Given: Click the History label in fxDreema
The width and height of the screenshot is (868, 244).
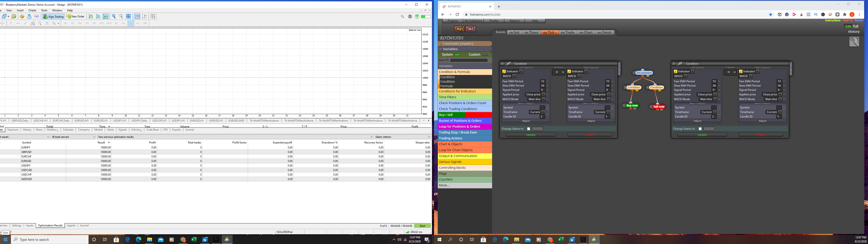Looking at the screenshot, I should [854, 32].
